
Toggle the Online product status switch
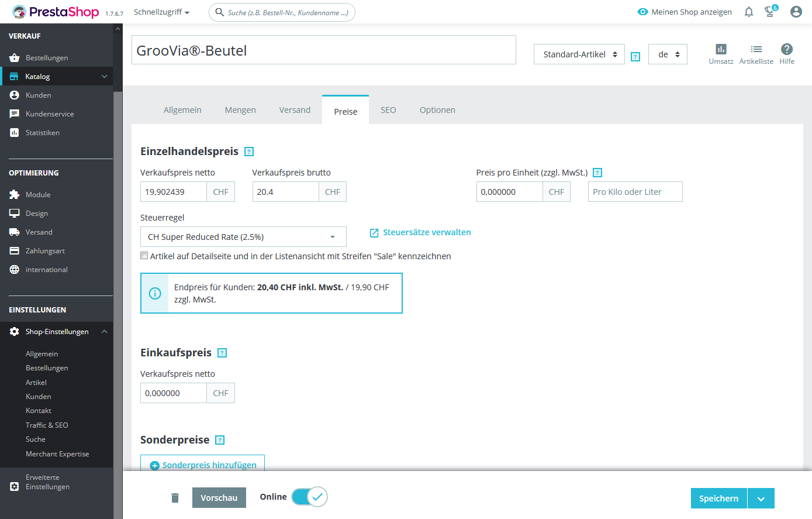pos(309,497)
